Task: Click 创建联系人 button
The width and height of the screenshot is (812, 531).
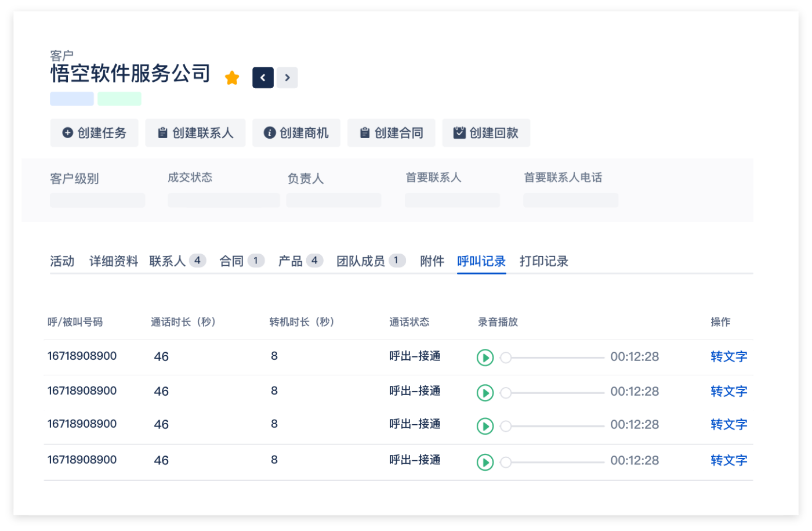Action: (195, 133)
